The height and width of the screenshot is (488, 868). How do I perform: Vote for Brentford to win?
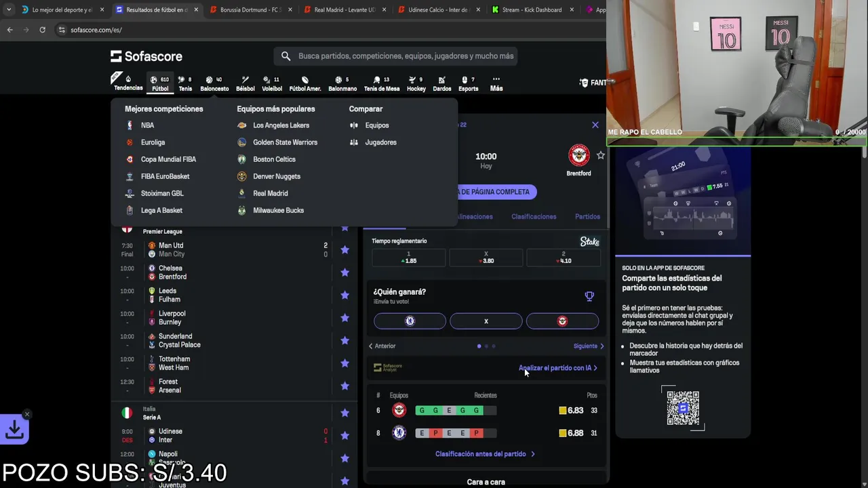pos(562,321)
